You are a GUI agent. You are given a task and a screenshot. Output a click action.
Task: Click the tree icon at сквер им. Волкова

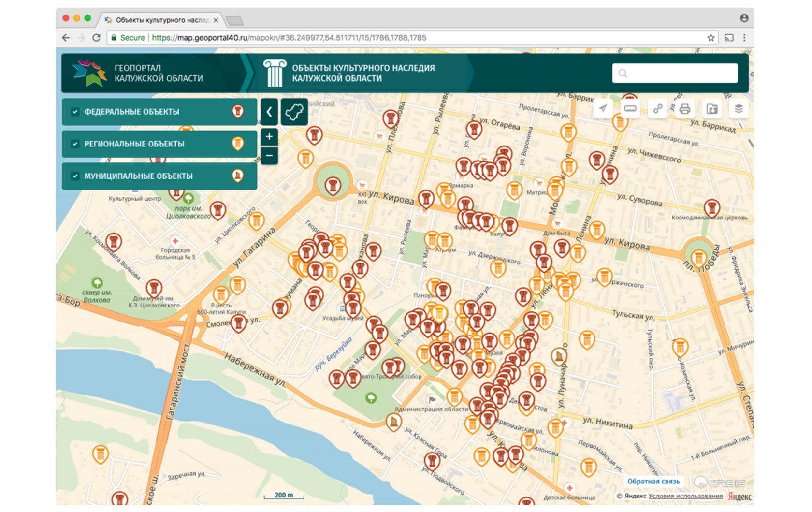pyautogui.click(x=97, y=283)
